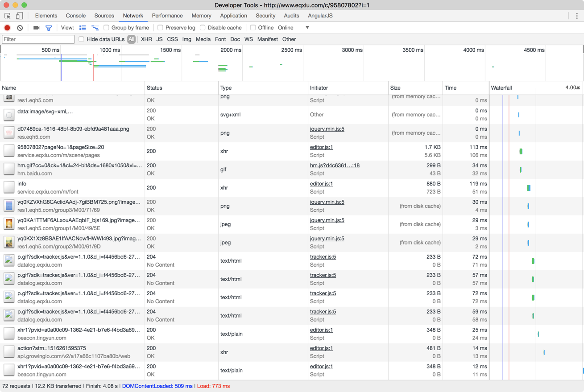Click the 2000 ms mark in overview timeline
This screenshot has height=392, width=584.
pyautogui.click(x=231, y=50)
